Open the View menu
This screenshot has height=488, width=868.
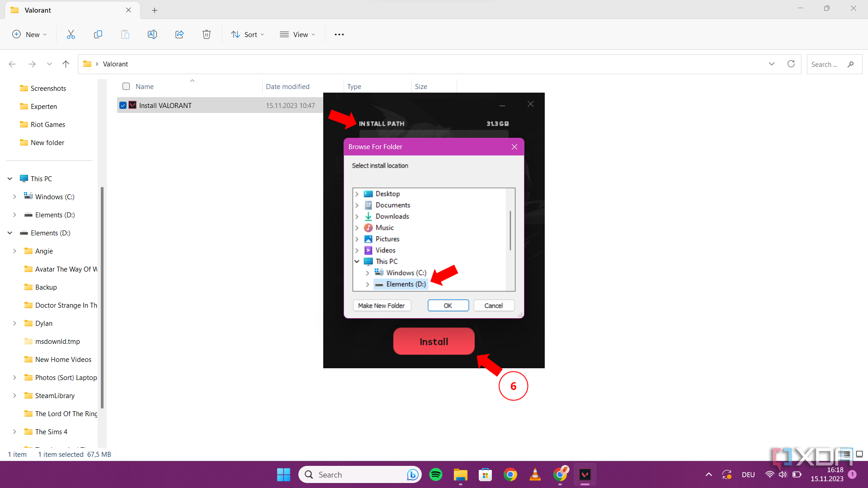point(297,34)
